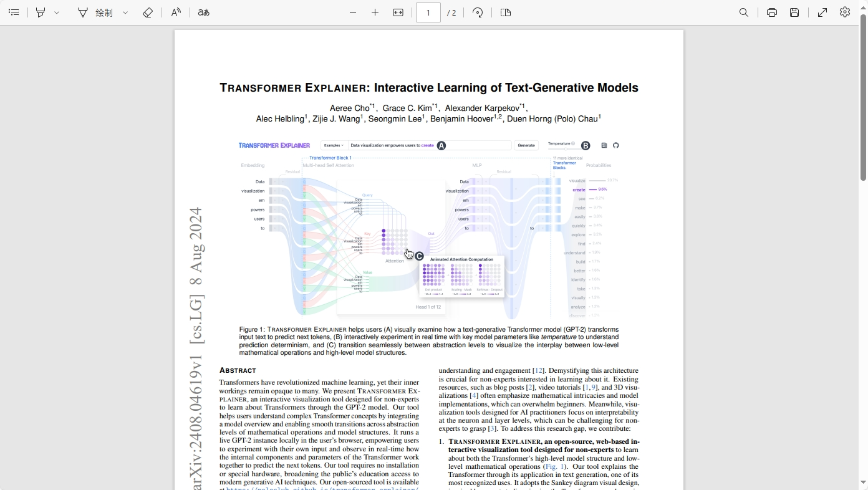Click the GitHub icon in the figure
868x490 pixels.
[616, 145]
